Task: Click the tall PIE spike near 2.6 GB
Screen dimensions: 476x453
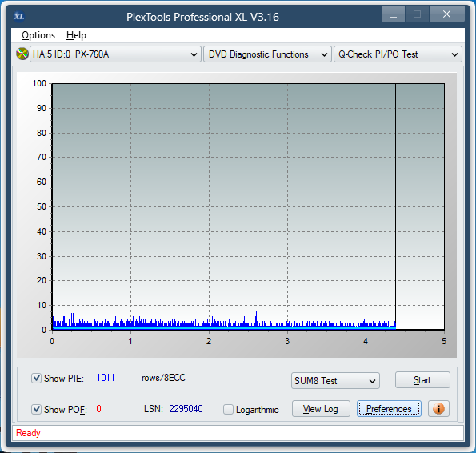Action: [256, 319]
